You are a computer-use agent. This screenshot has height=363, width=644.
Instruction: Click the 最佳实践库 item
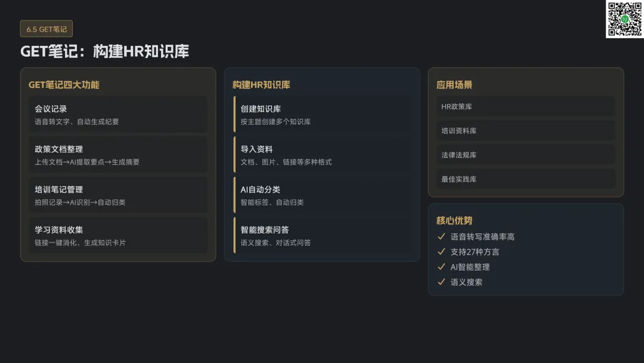coord(526,179)
